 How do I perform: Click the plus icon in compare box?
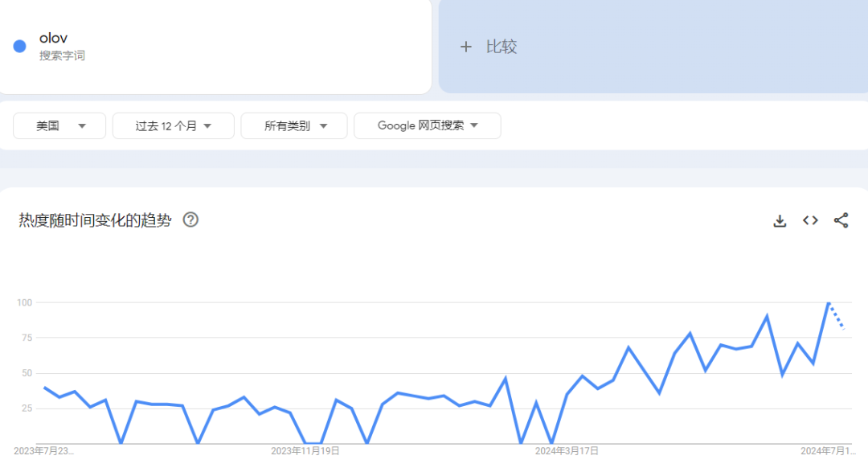click(x=465, y=47)
